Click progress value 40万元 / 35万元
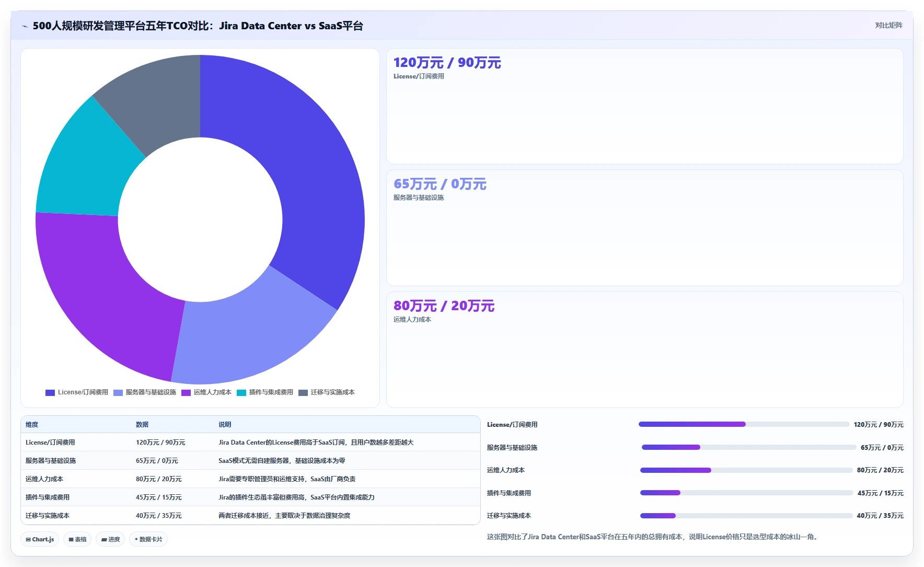 click(x=880, y=516)
